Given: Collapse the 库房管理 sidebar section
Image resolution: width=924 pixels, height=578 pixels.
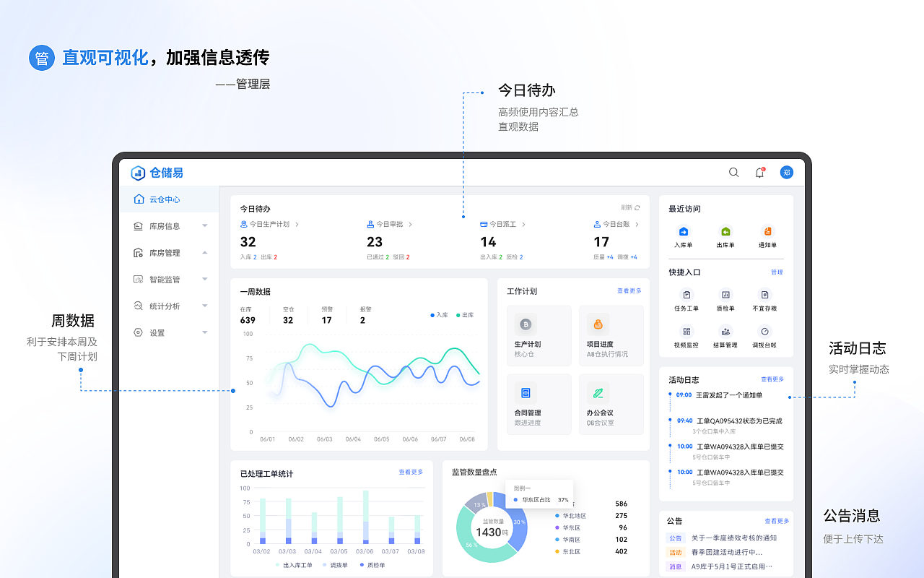Looking at the screenshot, I should 170,252.
